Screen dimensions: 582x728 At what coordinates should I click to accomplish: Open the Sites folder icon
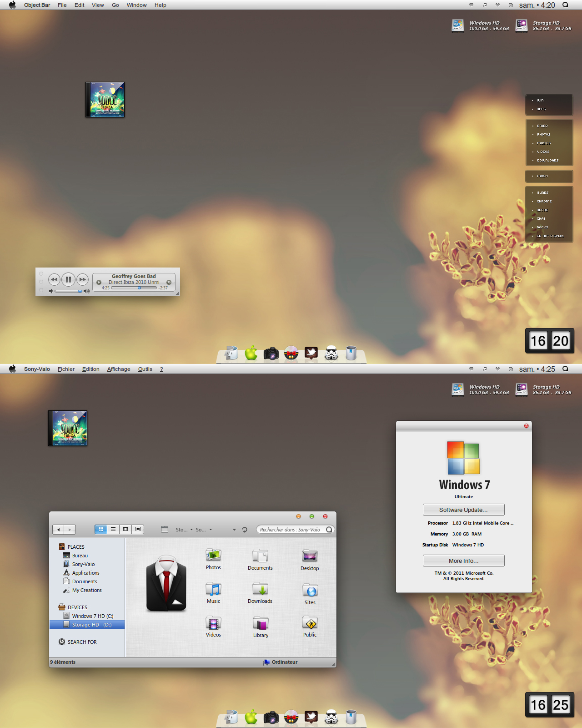click(310, 590)
